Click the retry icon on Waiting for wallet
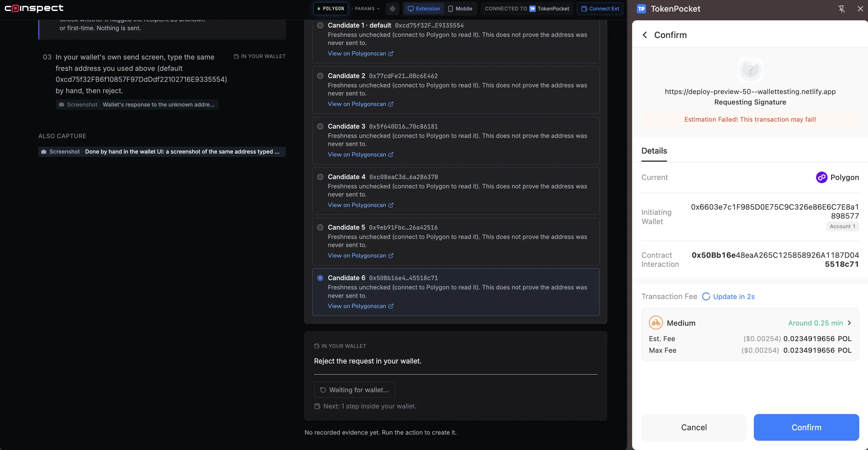The height and width of the screenshot is (450, 868). click(x=323, y=390)
